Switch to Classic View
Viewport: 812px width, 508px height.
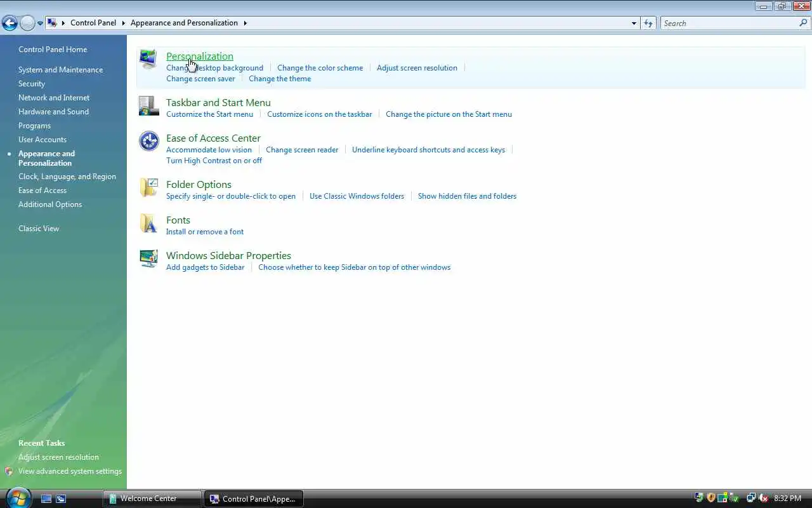(x=39, y=229)
